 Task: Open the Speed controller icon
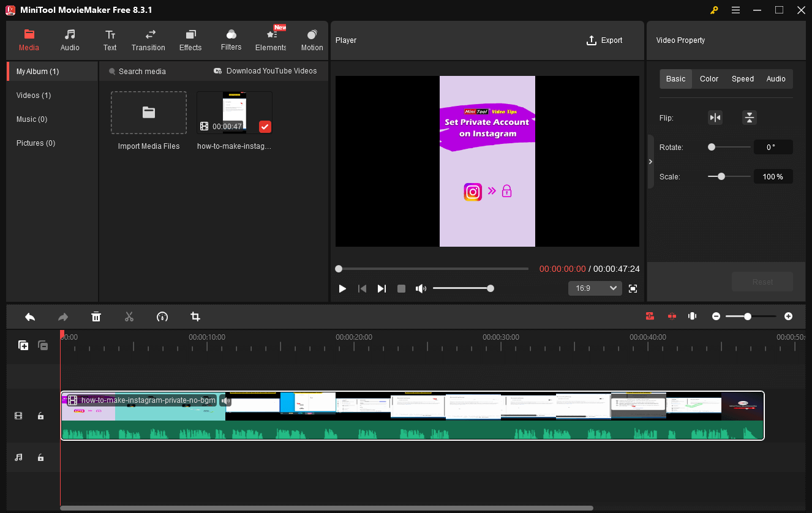click(162, 316)
